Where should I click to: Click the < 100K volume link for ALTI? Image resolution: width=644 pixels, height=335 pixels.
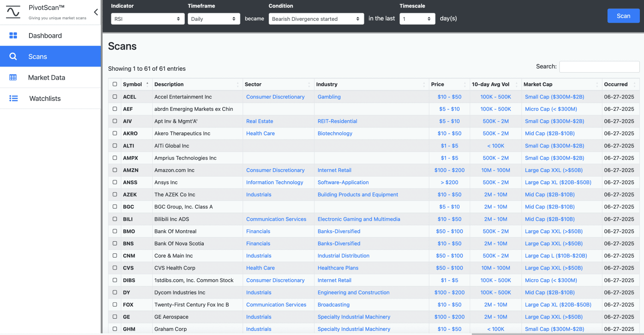496,146
